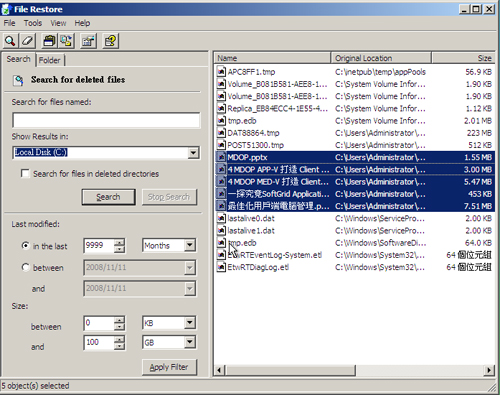This screenshot has width=500, height=395.
Task: Sort by Original Location column header
Action: [381, 58]
